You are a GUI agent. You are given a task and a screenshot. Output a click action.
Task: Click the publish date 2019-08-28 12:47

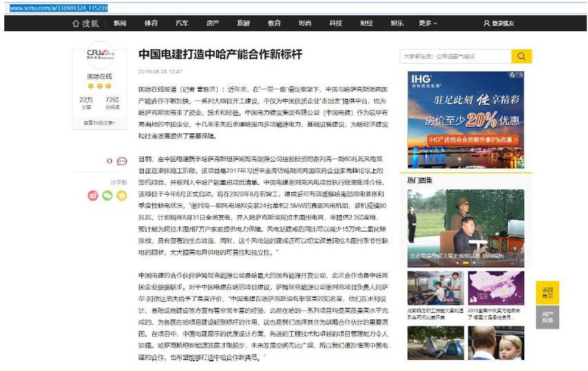(160, 71)
